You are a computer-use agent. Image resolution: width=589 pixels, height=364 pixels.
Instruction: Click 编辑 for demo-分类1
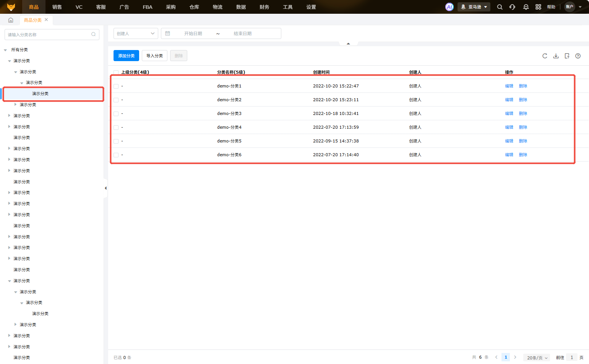pos(509,86)
